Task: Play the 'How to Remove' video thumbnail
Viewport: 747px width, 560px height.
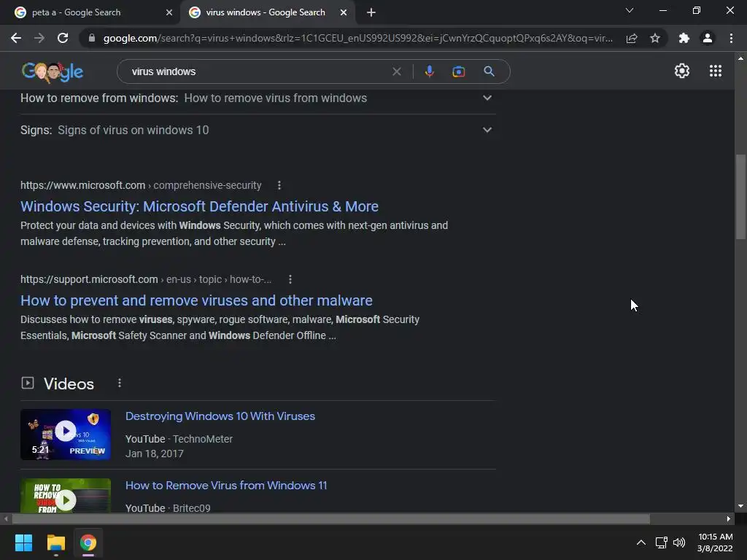Action: (66, 496)
